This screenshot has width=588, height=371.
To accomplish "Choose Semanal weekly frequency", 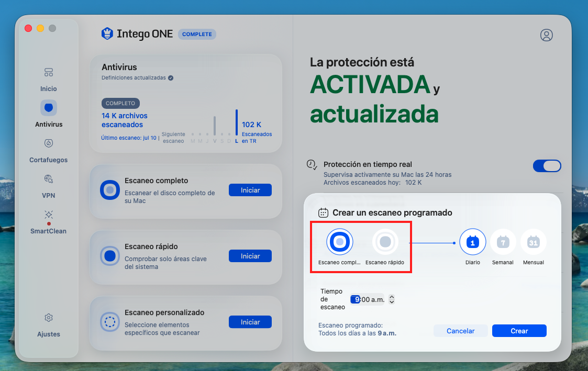I will (503, 242).
